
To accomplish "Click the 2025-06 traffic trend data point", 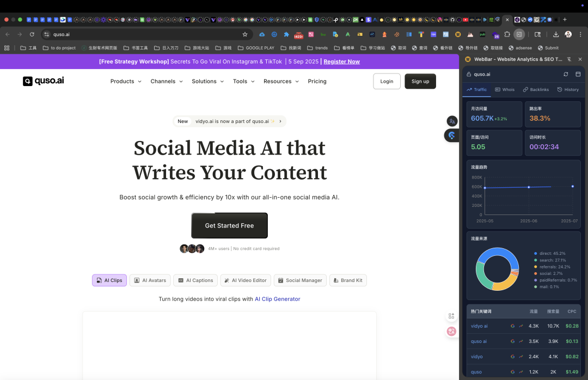I will [x=529, y=187].
